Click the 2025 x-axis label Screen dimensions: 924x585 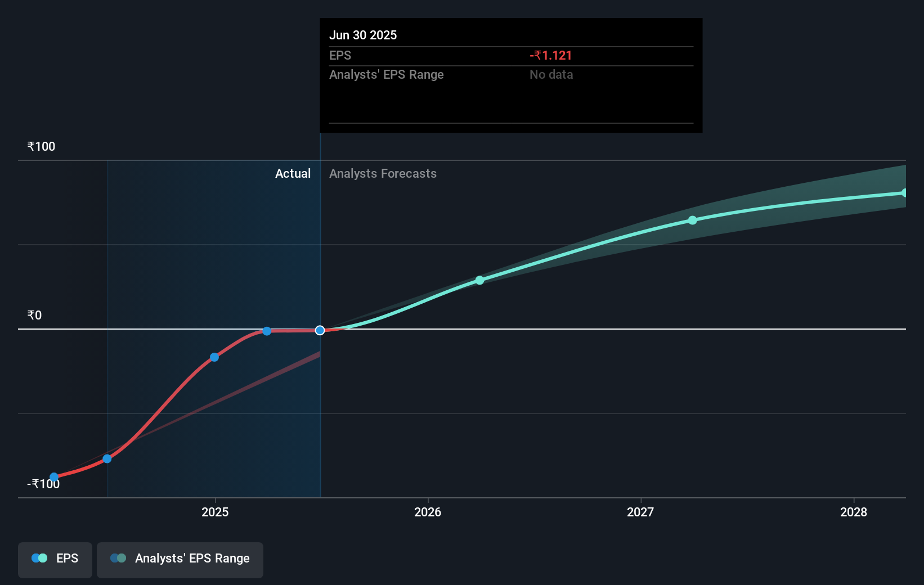click(215, 512)
